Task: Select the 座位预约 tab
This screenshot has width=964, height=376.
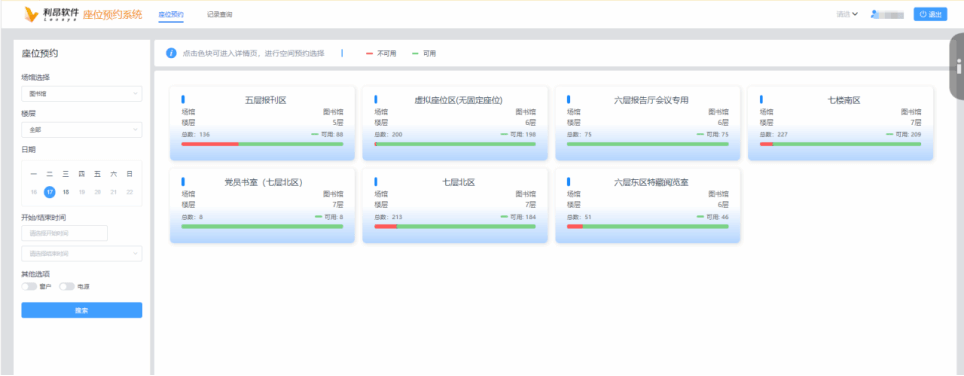Action: tap(171, 14)
